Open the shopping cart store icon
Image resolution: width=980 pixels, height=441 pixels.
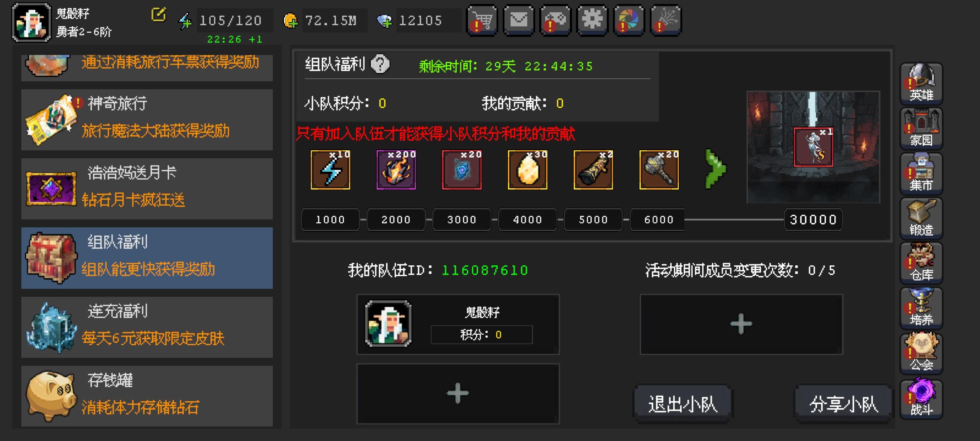point(482,20)
